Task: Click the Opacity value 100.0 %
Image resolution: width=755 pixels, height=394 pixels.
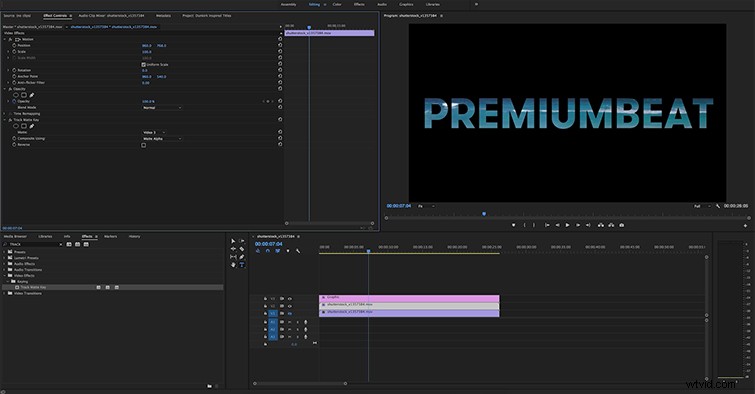Action: (x=148, y=102)
